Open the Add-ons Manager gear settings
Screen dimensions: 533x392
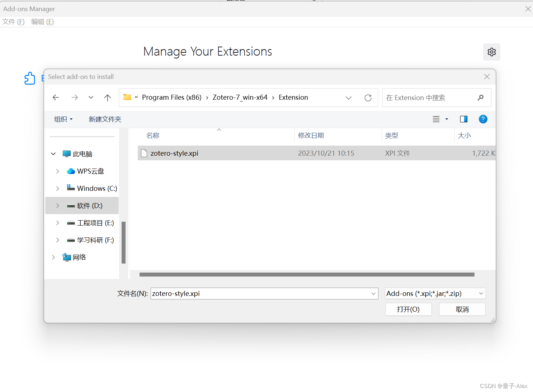(491, 52)
